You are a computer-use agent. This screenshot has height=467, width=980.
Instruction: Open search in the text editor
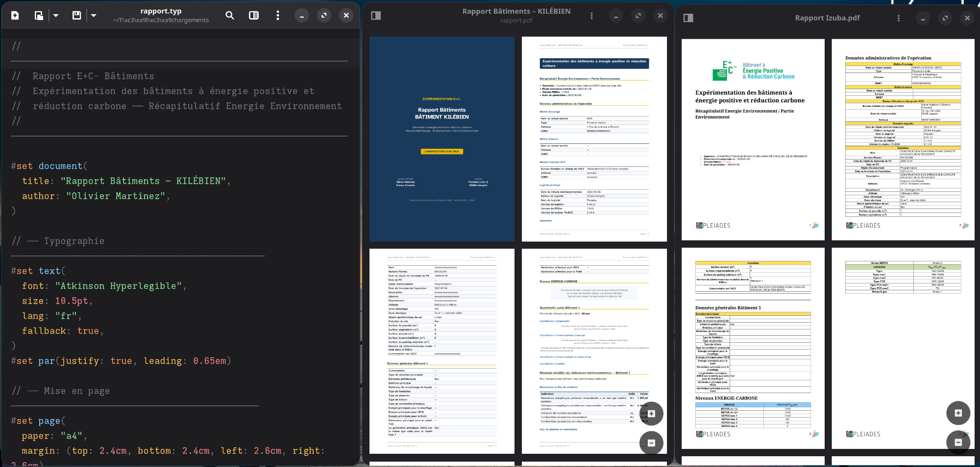(229, 16)
